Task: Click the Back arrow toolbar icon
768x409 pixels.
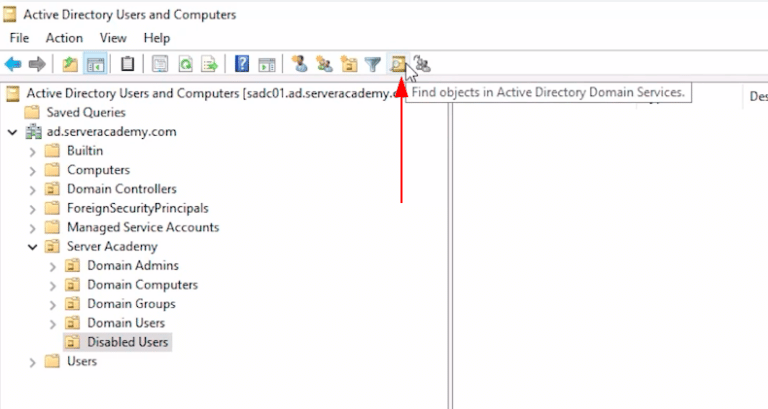Action: point(13,65)
